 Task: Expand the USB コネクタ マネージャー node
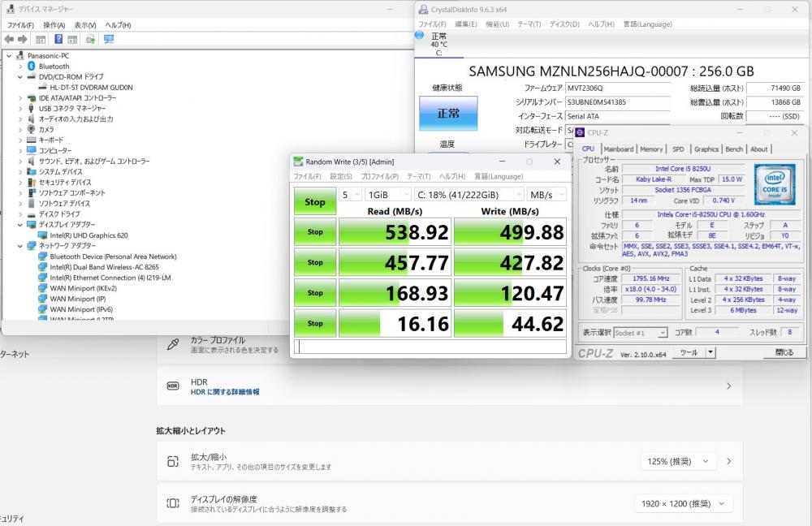point(20,108)
